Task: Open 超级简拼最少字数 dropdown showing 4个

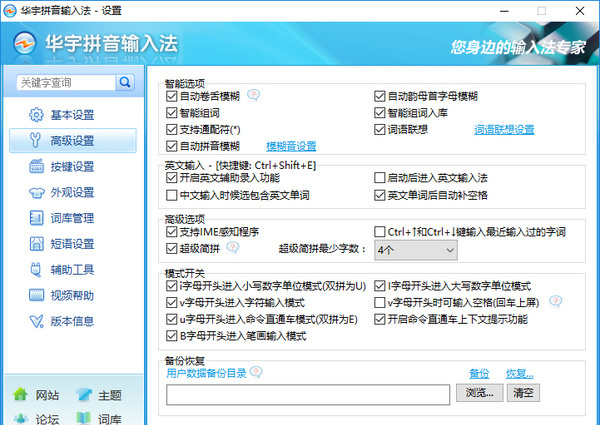Action: tap(416, 250)
